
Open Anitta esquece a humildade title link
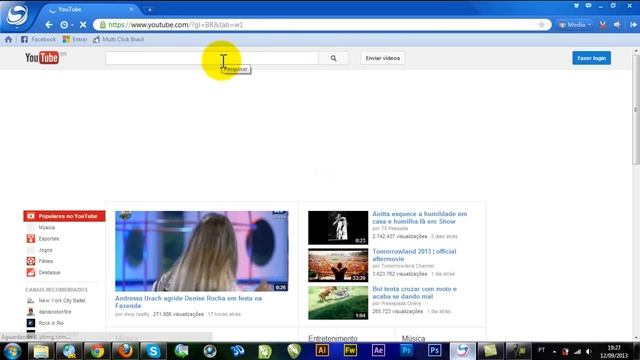(420, 218)
